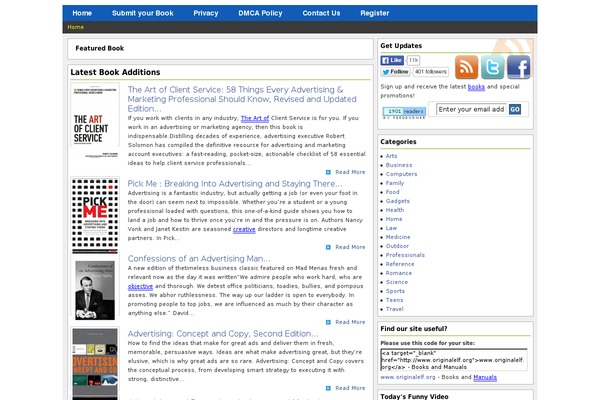Read More for Confessions of Advertising Man

pos(350,322)
